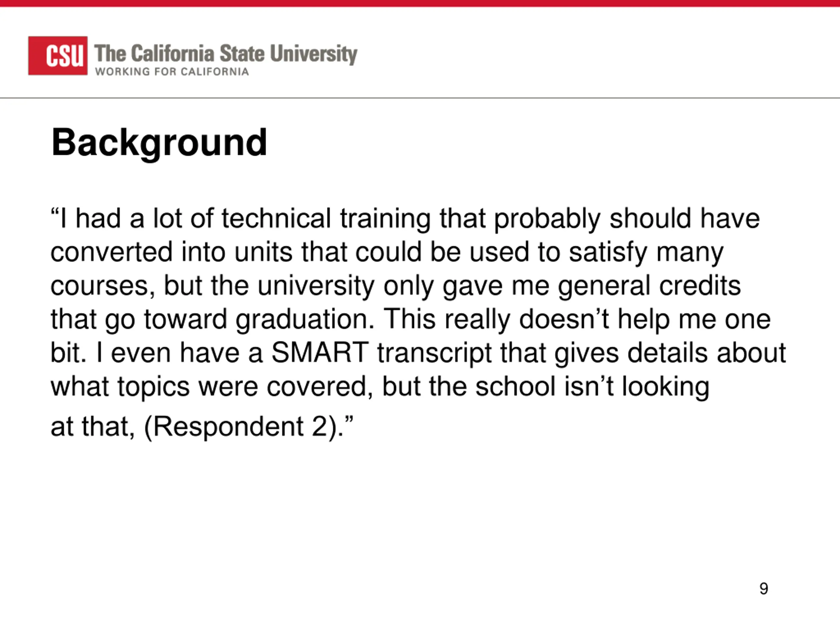Viewport: 840px width, 630px height.
Task: Click the word "courses," in the third line
Action: [x=103, y=287]
